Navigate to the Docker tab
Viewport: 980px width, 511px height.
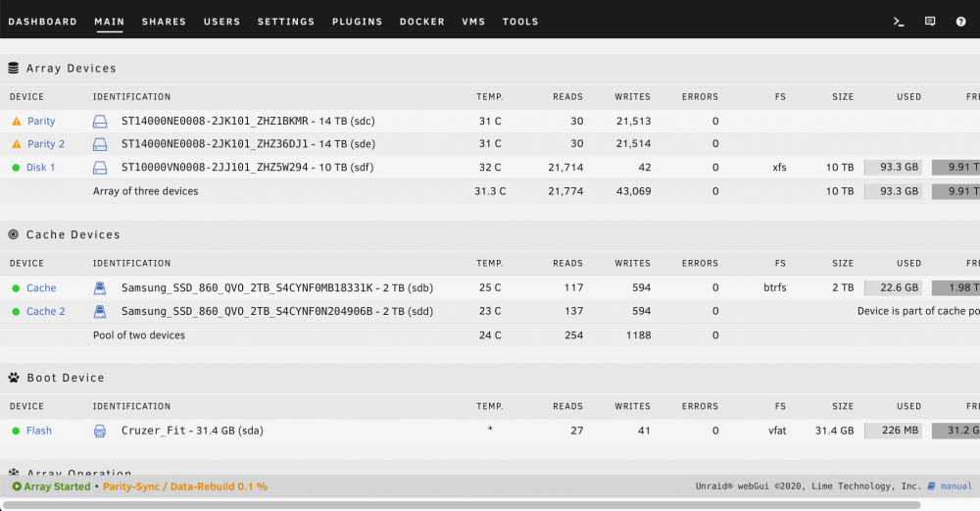pyautogui.click(x=422, y=22)
